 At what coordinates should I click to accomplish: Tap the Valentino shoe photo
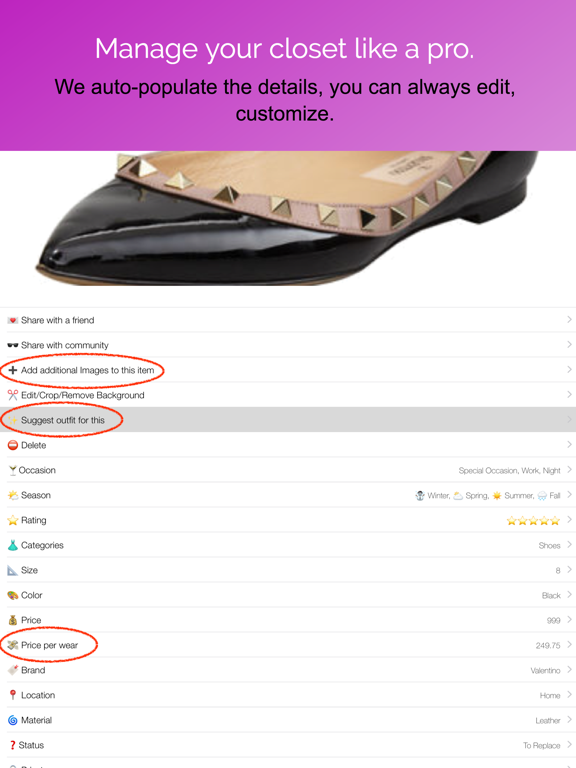[288, 218]
